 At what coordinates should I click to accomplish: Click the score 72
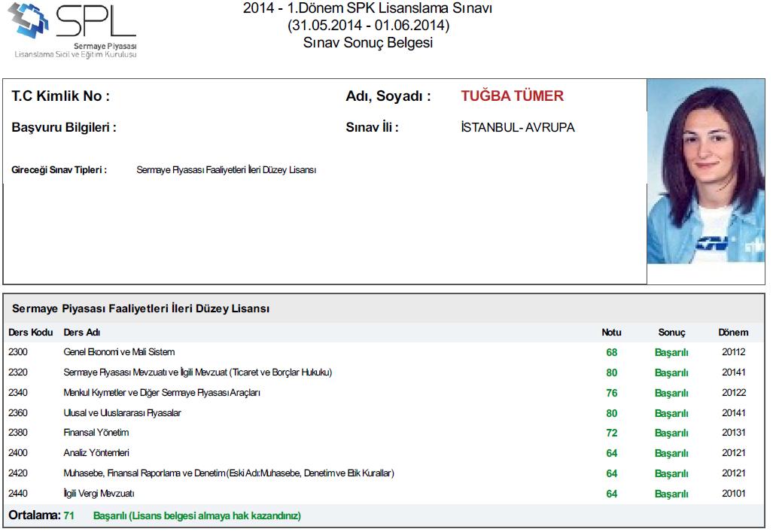pos(612,433)
